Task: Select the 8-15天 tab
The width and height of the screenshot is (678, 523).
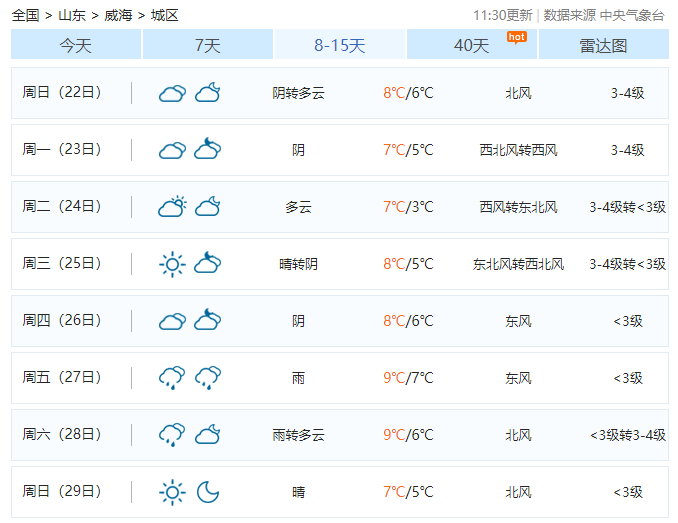Action: tap(339, 45)
